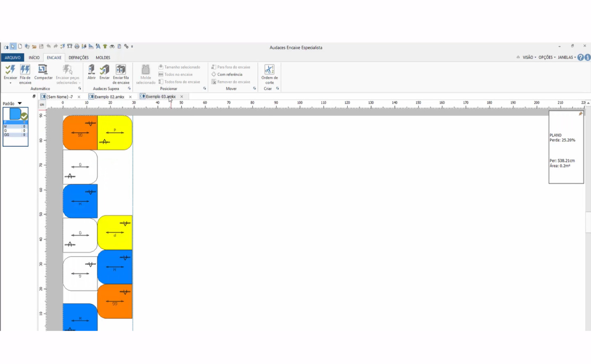Click the top orange piece labeled 90
Screen dimensions: 591x364
coord(80,132)
